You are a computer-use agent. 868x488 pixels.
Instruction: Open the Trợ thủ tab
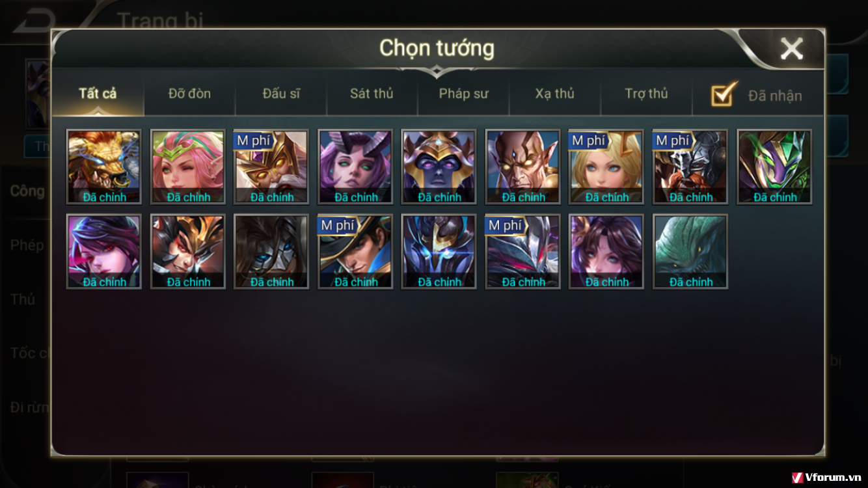(646, 94)
